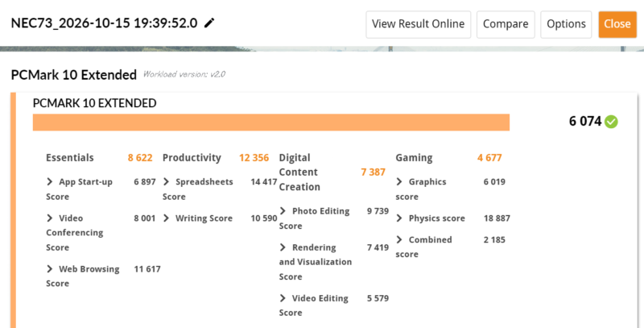
Task: Expand Rendering and Visualization Score
Action: pyautogui.click(x=283, y=247)
